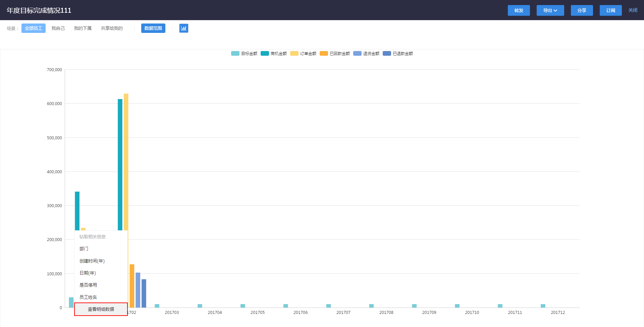
Task: Open the 导出 export dropdown
Action: click(x=550, y=10)
